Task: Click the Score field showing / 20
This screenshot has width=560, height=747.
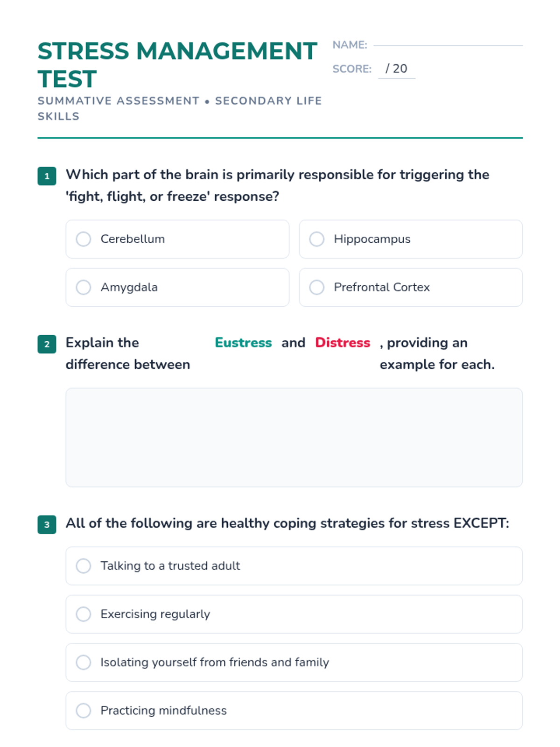Action: coord(397,69)
